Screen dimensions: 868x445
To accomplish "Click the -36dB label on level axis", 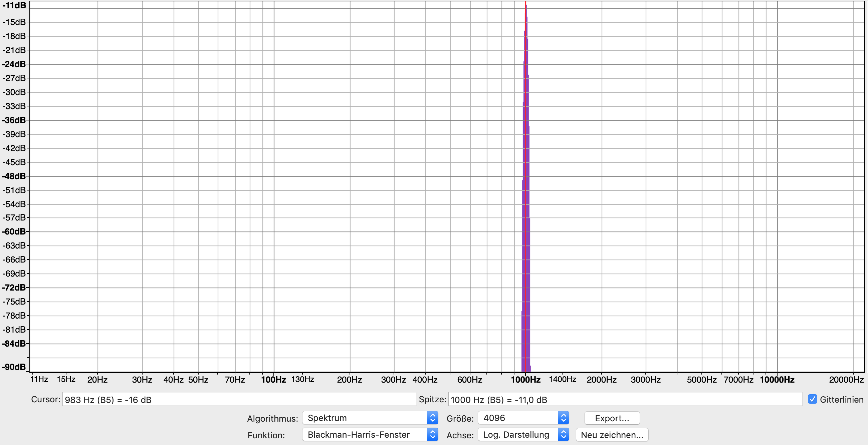I will 14,120.
